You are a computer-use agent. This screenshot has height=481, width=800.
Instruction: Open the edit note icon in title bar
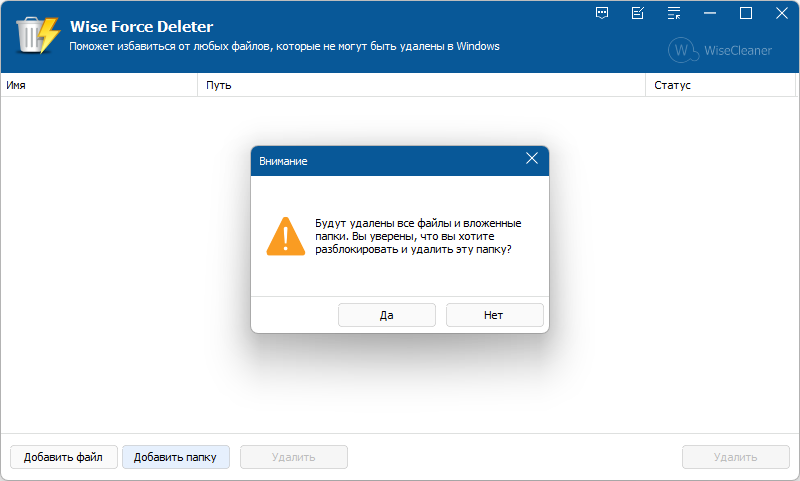638,13
